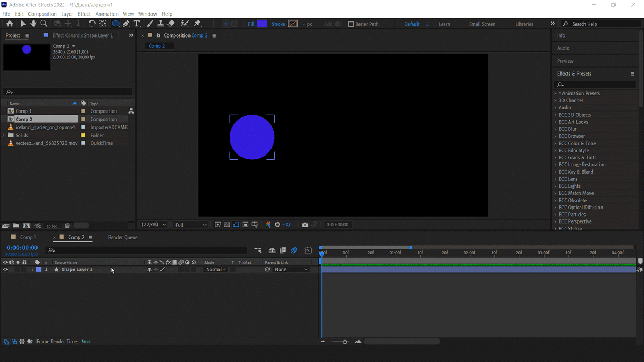Viewport: 644px width, 362px height.
Task: Create a new composition from the Project panel
Action: (27, 226)
